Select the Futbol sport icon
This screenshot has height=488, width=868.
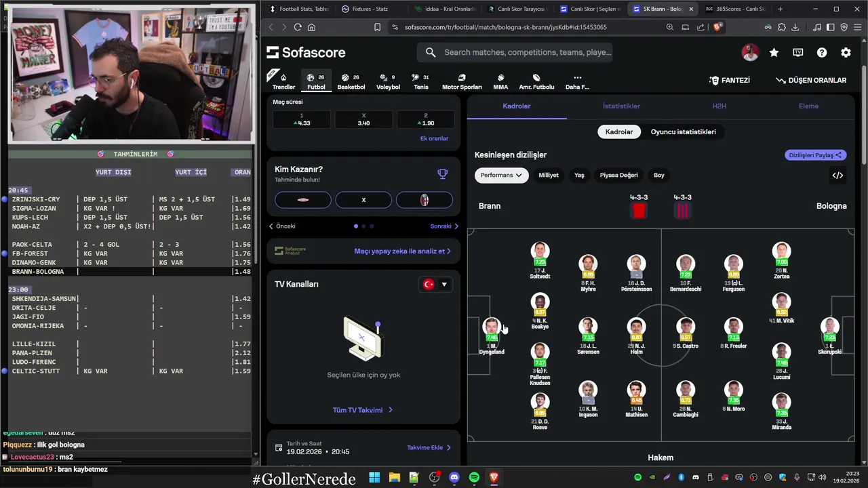tap(316, 81)
